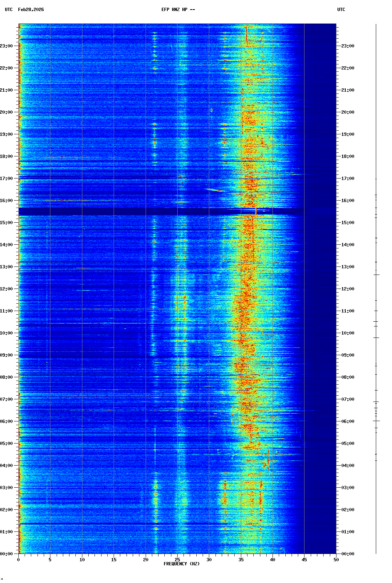The height and width of the screenshot is (583, 392).
Task: Click the 00:00 time label on right axis
Action: [348, 554]
